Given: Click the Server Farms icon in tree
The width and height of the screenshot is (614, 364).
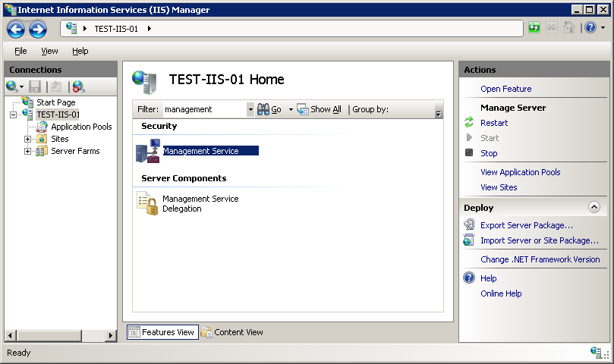Looking at the screenshot, I should [42, 151].
